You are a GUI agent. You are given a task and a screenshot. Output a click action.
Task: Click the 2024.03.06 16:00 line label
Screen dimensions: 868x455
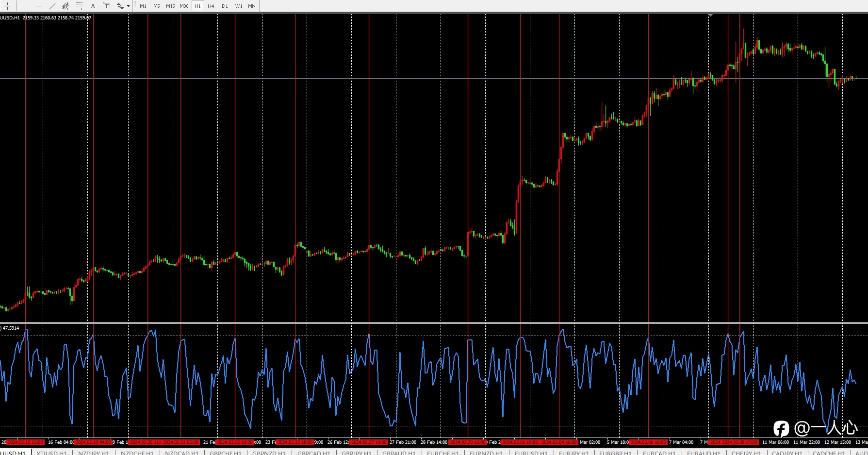[648, 442]
